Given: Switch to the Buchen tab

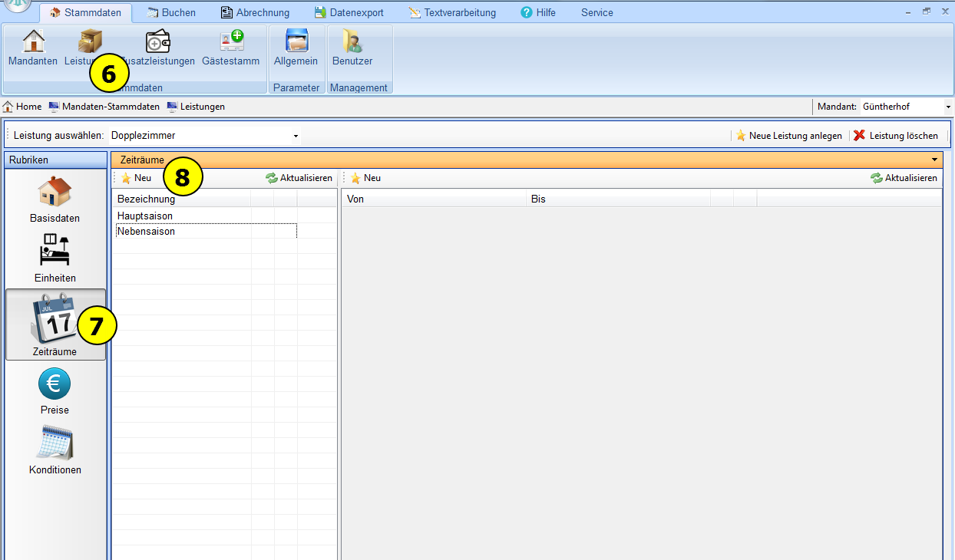Looking at the screenshot, I should coord(171,12).
